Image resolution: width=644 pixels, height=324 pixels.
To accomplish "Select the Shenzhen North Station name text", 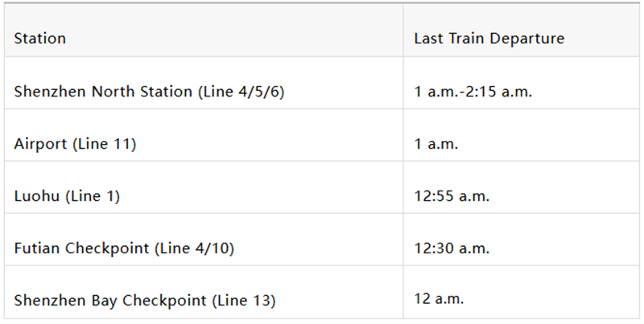I will (x=104, y=92).
